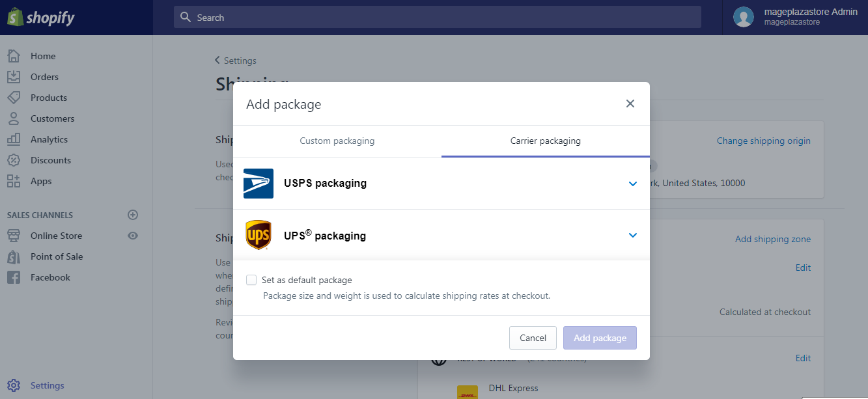Click the SALES CHANNELS heading

pyautogui.click(x=40, y=215)
